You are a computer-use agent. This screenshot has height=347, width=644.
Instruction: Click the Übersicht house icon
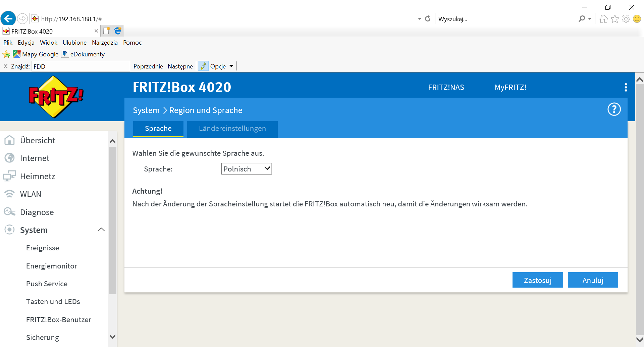[9, 140]
